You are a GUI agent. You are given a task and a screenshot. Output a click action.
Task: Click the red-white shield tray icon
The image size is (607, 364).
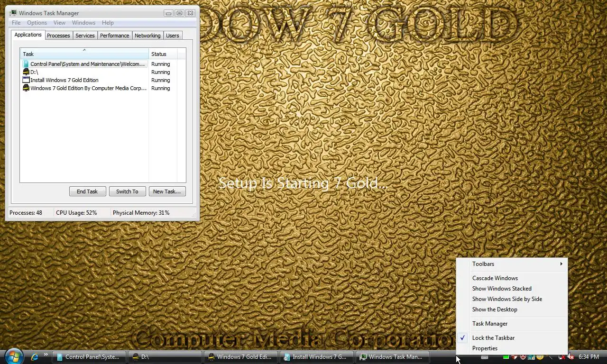pyautogui.click(x=515, y=357)
